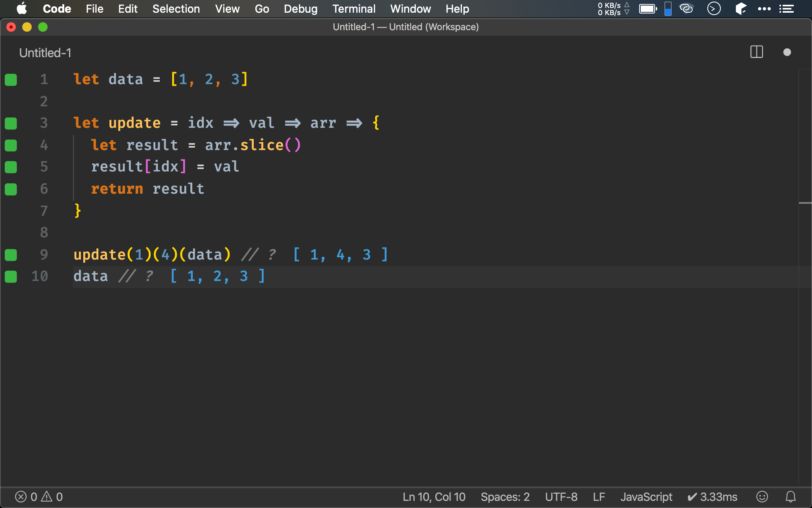Change end of line sequence 'LF'

[x=599, y=497]
